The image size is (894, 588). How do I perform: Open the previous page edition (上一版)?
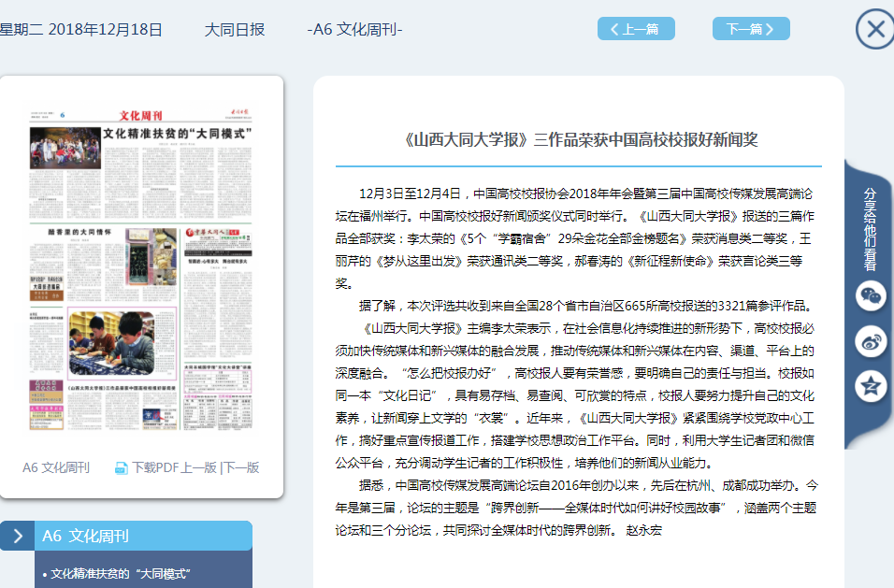click(199, 467)
